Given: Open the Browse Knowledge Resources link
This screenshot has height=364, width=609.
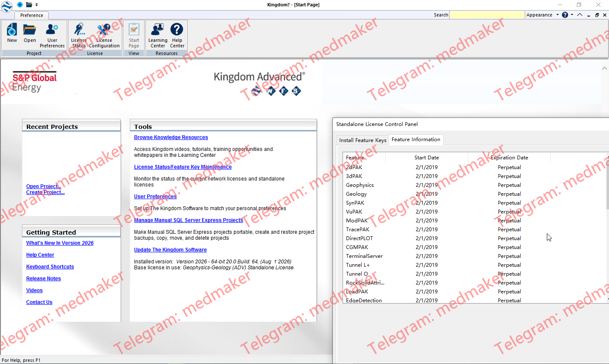Looking at the screenshot, I should pyautogui.click(x=171, y=137).
